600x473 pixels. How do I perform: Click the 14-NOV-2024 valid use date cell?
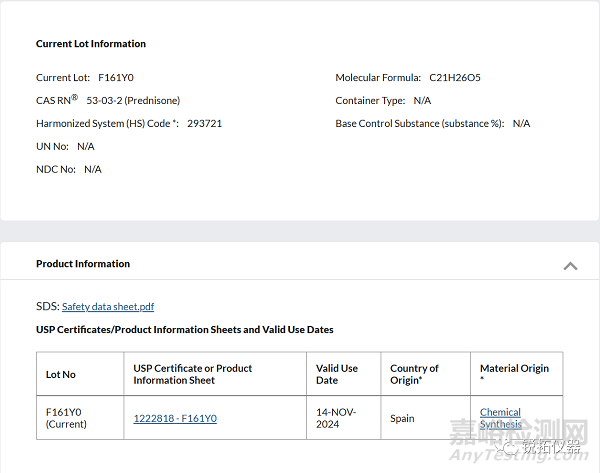(x=337, y=418)
